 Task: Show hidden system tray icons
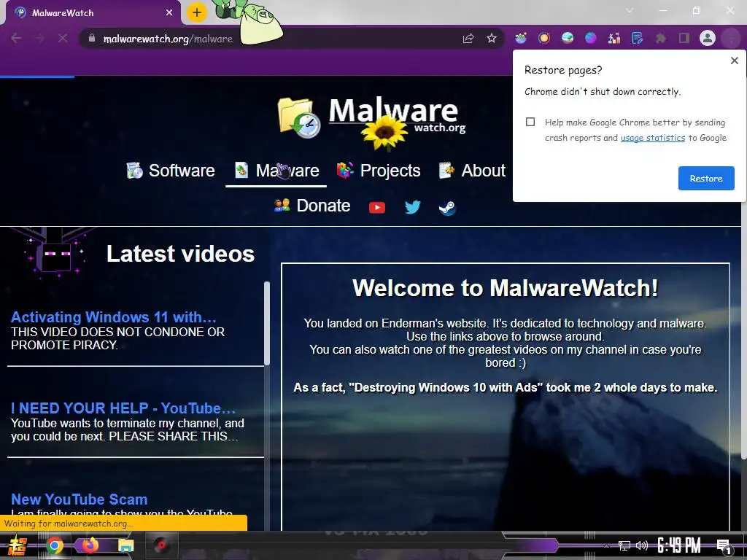click(606, 545)
